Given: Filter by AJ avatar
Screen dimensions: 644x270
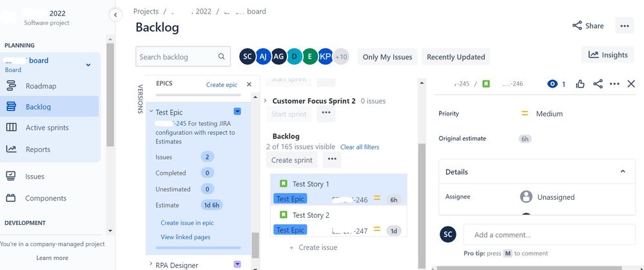Looking at the screenshot, I should pos(263,57).
